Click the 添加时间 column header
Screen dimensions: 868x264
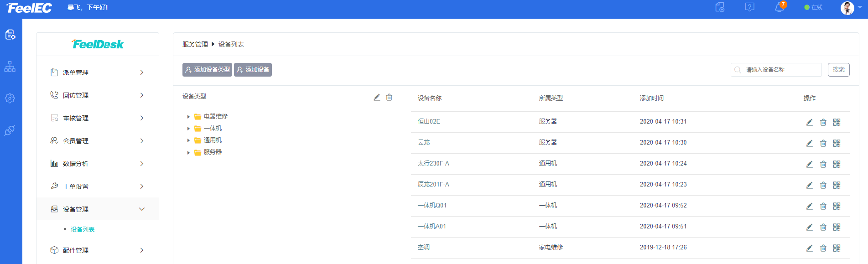(x=652, y=98)
